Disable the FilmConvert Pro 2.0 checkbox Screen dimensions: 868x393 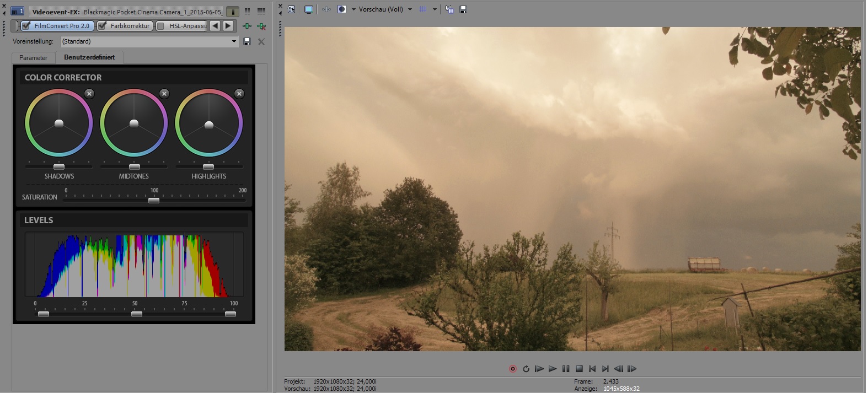26,26
